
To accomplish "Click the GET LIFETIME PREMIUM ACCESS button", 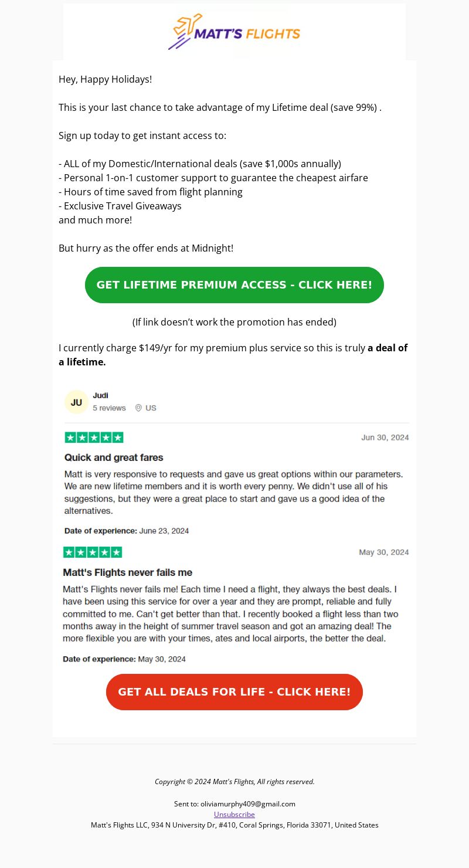I will tap(235, 285).
